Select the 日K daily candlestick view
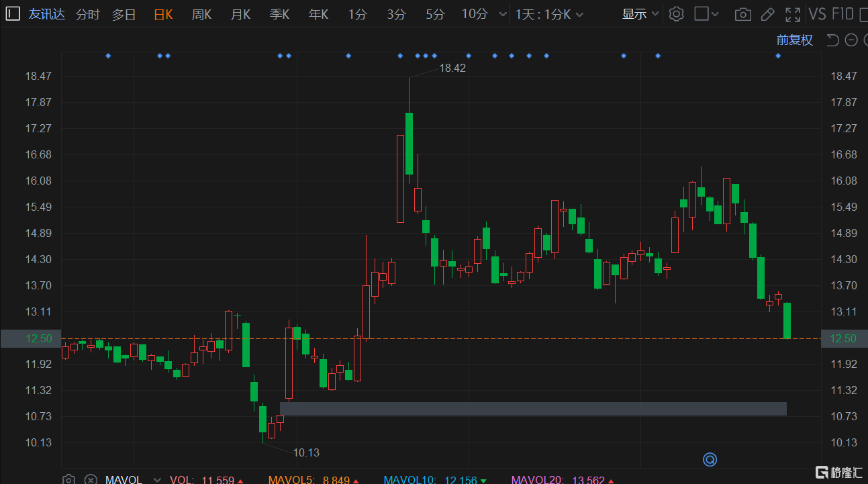This screenshot has width=868, height=484. (x=163, y=13)
